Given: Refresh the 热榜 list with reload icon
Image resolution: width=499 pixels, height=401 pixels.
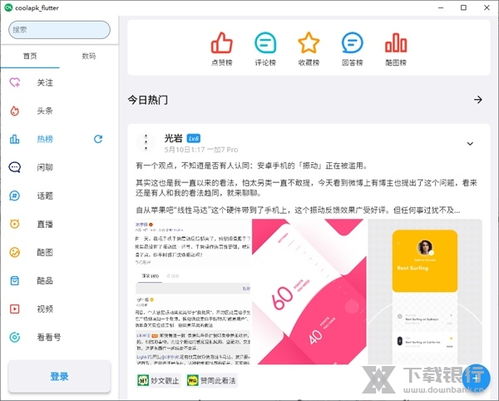Looking at the screenshot, I should click(x=98, y=139).
